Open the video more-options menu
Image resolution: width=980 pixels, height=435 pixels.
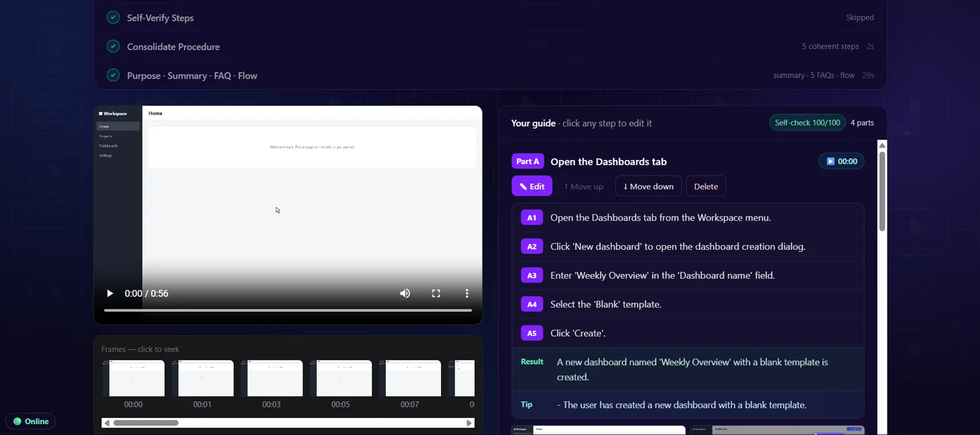[x=467, y=293]
